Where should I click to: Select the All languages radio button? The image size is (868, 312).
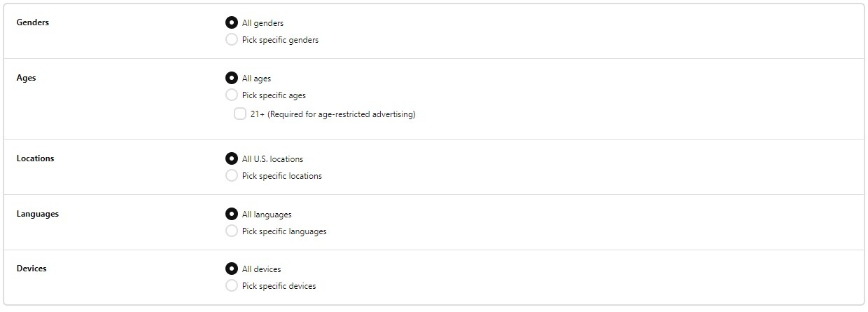click(232, 214)
